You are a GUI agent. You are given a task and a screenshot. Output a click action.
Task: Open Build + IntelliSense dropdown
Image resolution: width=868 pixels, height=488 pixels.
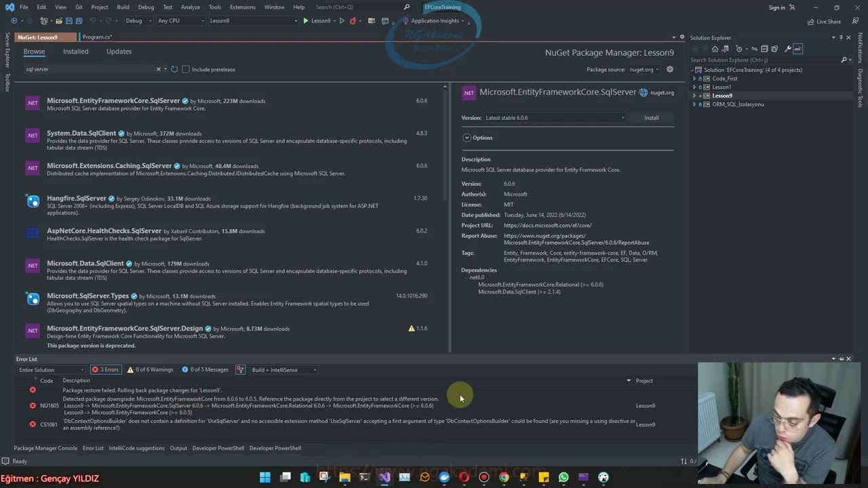pyautogui.click(x=284, y=369)
